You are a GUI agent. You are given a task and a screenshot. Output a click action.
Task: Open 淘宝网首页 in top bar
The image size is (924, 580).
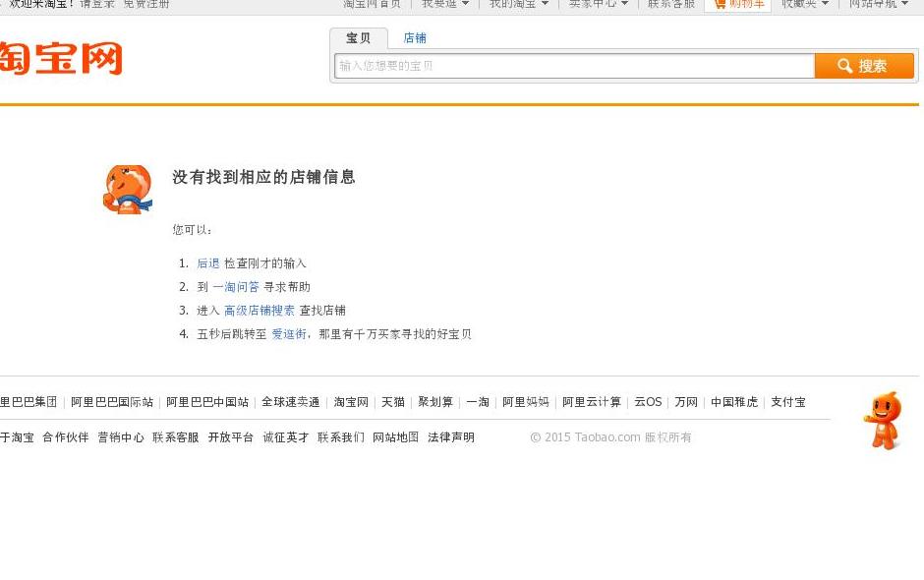[372, 4]
